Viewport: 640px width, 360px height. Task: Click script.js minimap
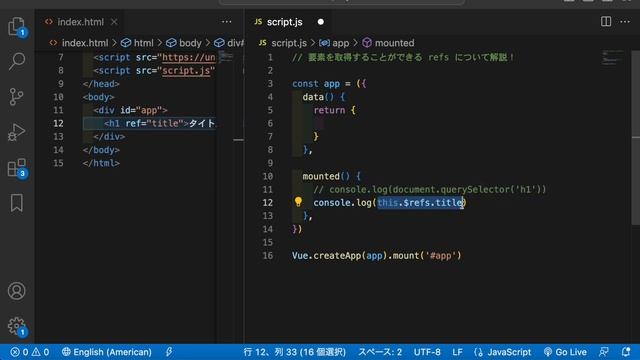[x=612, y=58]
